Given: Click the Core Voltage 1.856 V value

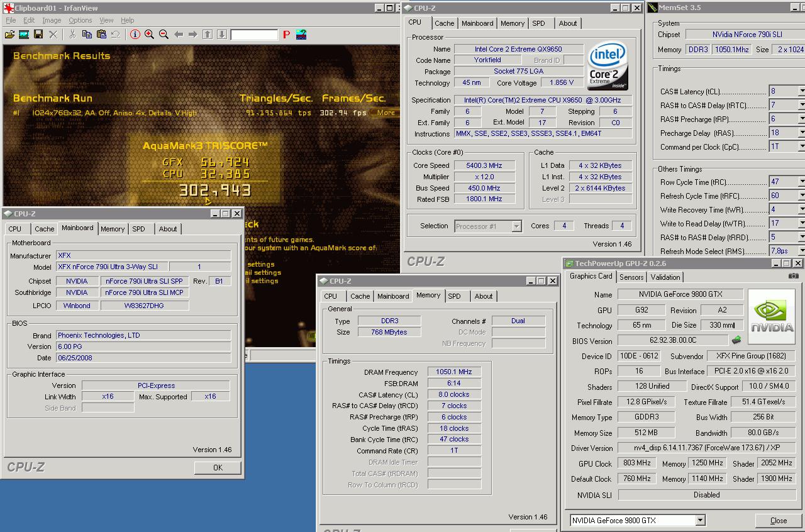Looking at the screenshot, I should pos(561,82).
